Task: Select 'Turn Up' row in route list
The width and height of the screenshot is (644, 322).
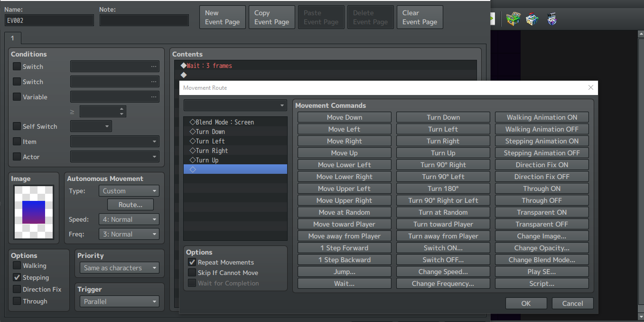Action: (235, 160)
